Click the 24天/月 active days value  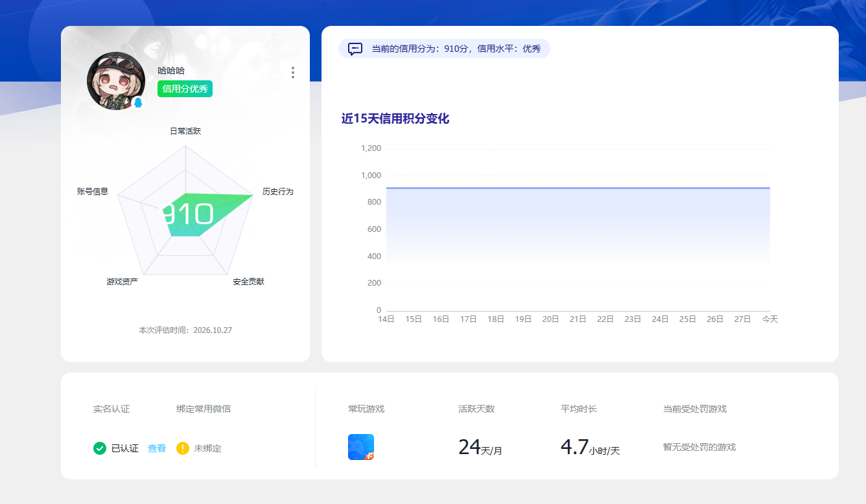point(480,448)
